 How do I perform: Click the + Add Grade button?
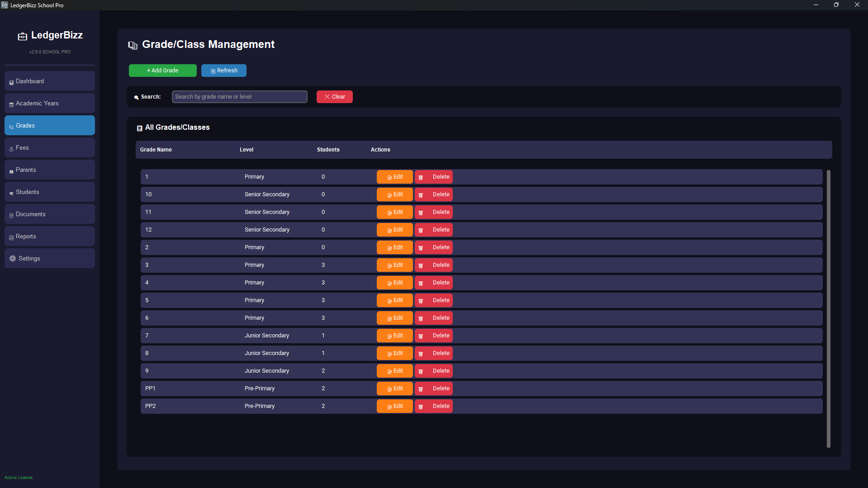tap(163, 71)
